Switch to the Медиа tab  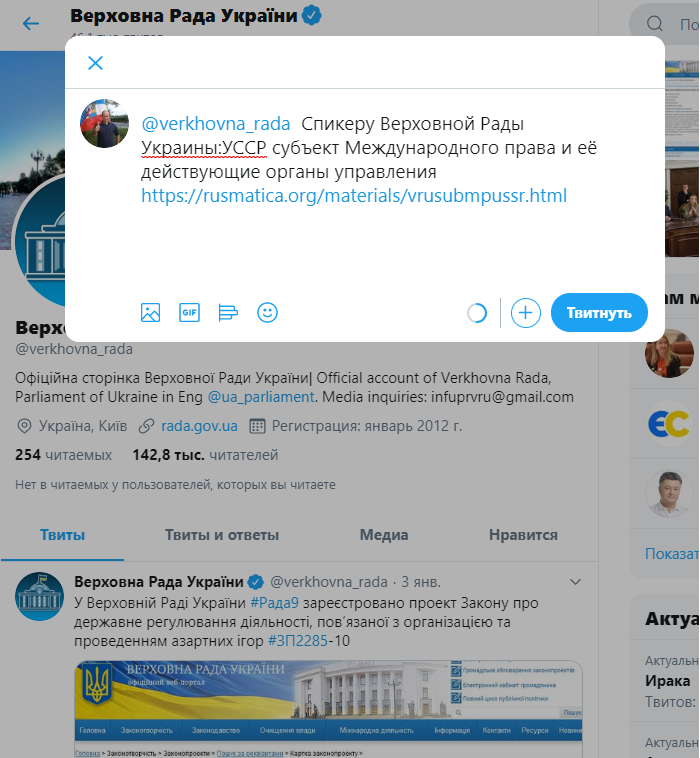pos(384,535)
